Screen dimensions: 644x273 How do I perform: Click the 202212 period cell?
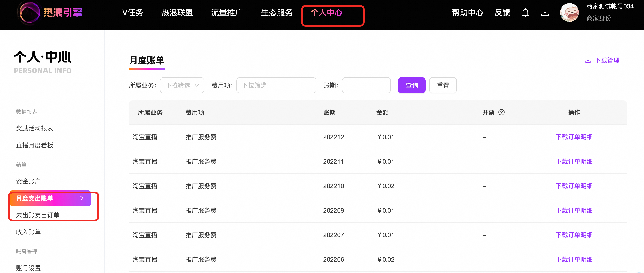(x=334, y=137)
